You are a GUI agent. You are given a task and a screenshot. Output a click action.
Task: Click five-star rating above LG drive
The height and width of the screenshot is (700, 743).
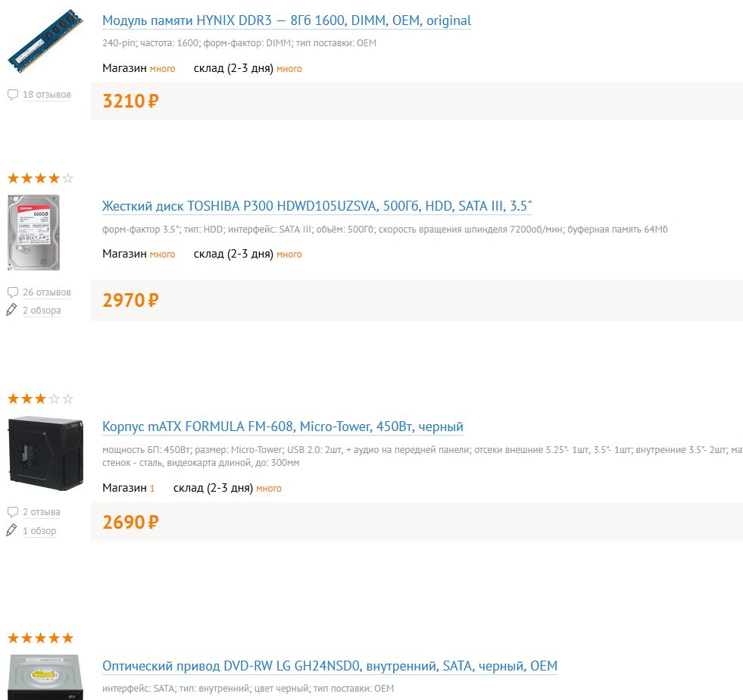[x=40, y=638]
